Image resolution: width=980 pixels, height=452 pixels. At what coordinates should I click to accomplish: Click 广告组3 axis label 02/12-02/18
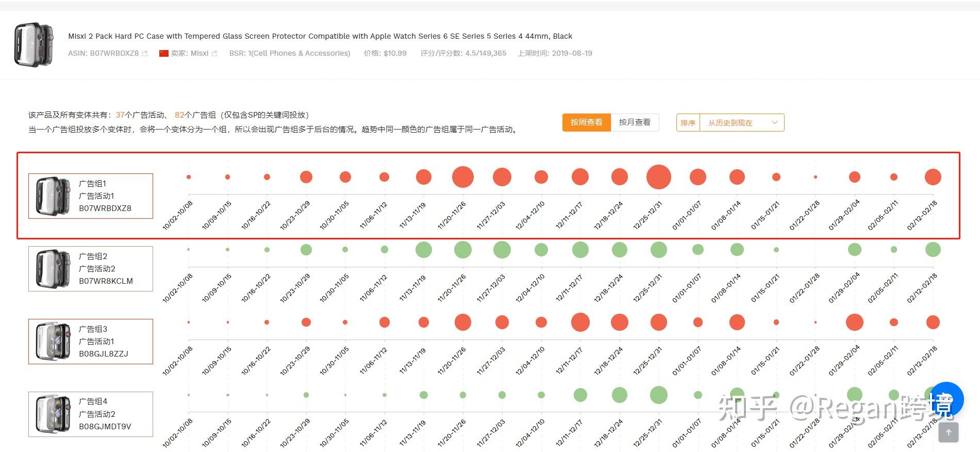pos(922,361)
